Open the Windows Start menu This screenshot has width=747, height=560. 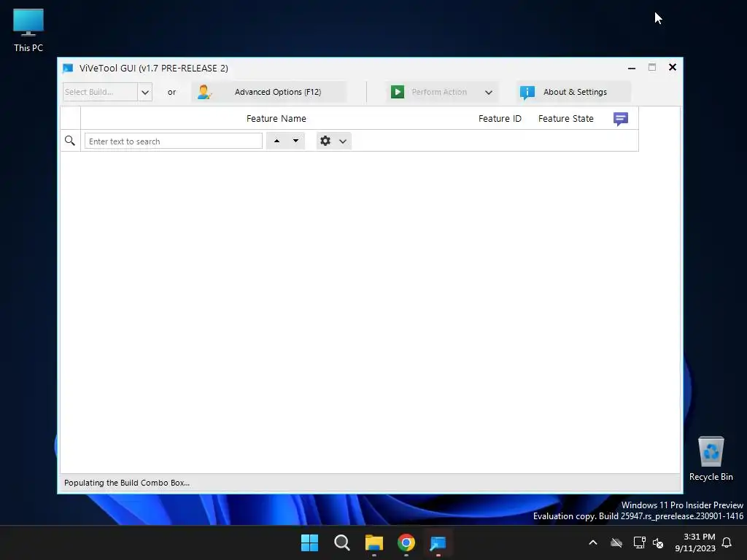coord(309,542)
